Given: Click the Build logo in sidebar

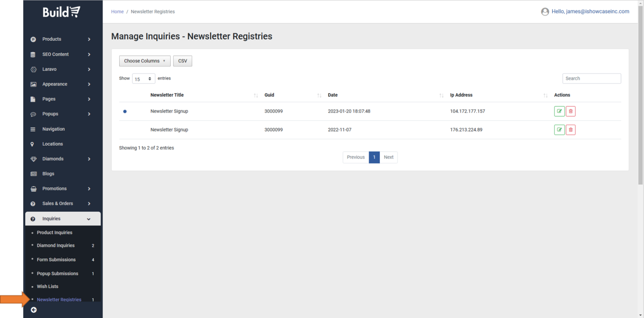Looking at the screenshot, I should (61, 12).
